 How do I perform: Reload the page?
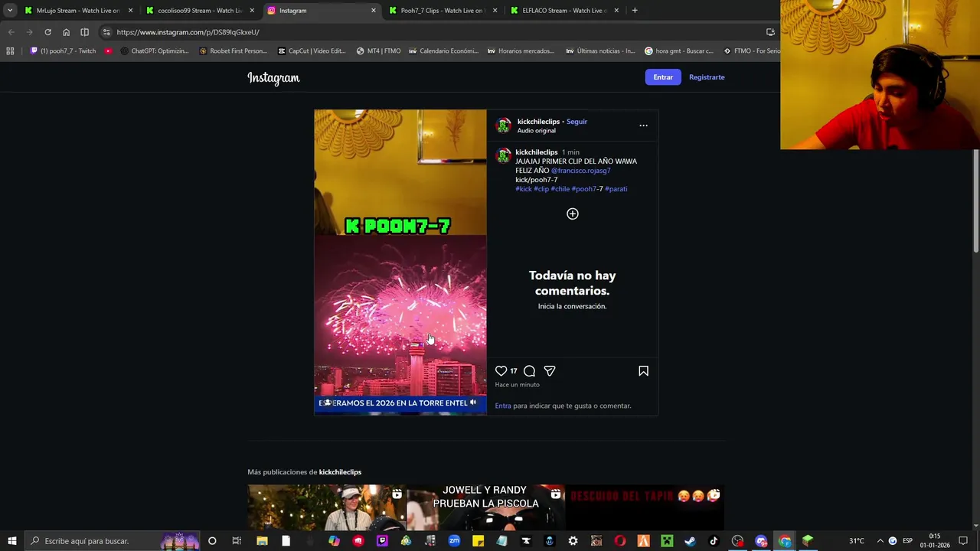[47, 32]
